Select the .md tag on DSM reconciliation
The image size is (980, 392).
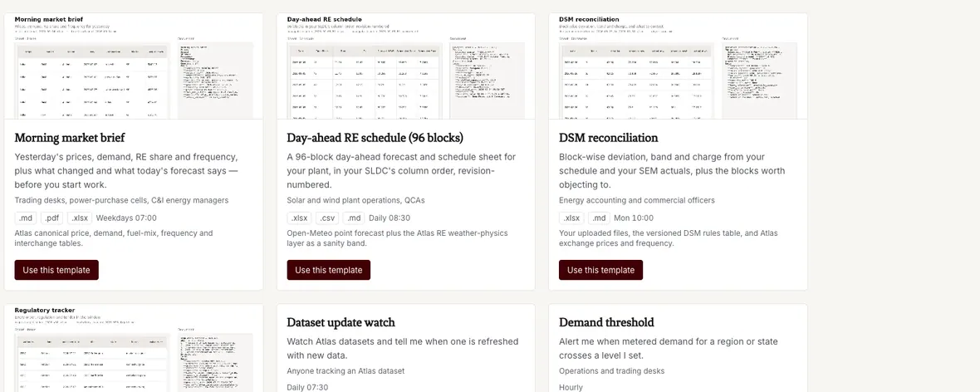(600, 218)
